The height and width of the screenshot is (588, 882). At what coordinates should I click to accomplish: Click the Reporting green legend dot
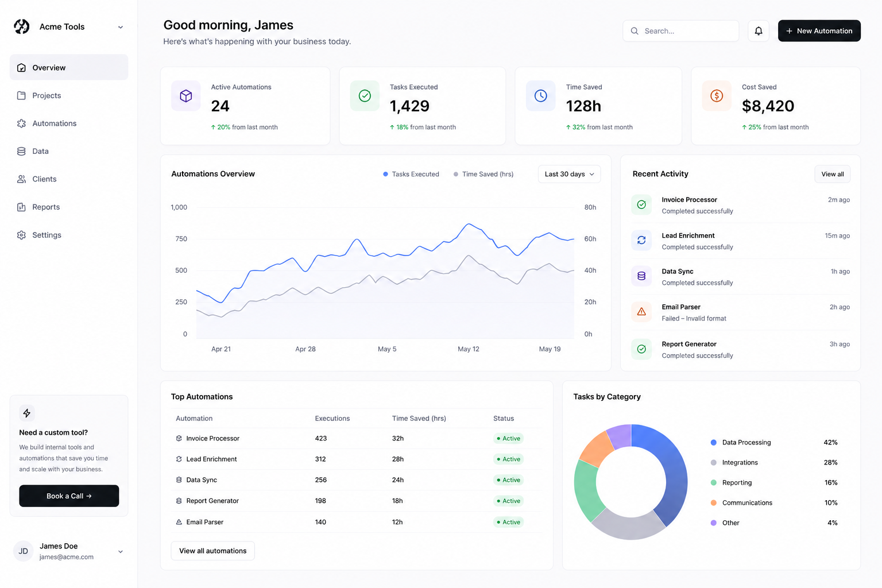pyautogui.click(x=714, y=483)
